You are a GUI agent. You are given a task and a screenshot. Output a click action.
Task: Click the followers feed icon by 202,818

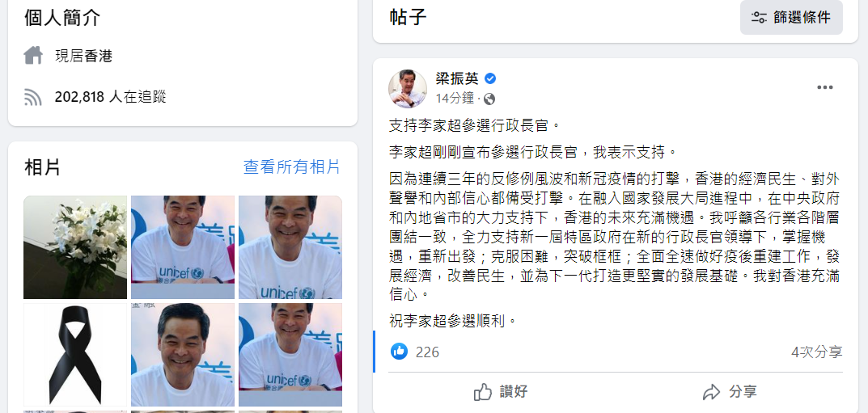point(33,97)
